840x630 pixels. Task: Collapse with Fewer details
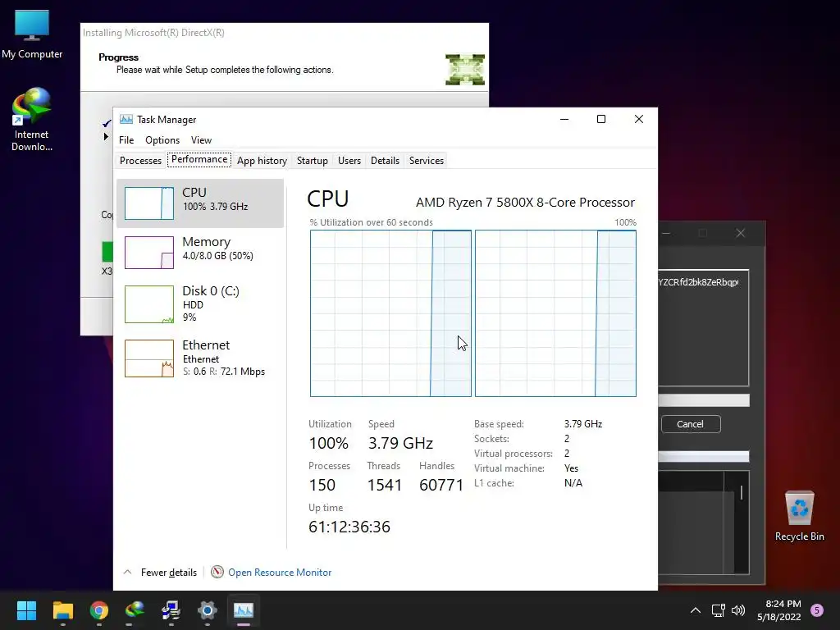(x=160, y=572)
